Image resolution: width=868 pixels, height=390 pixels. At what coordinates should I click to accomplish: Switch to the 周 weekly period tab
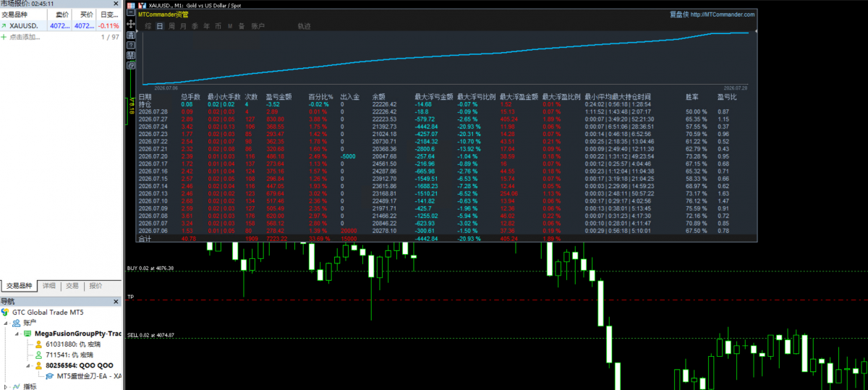(172, 26)
